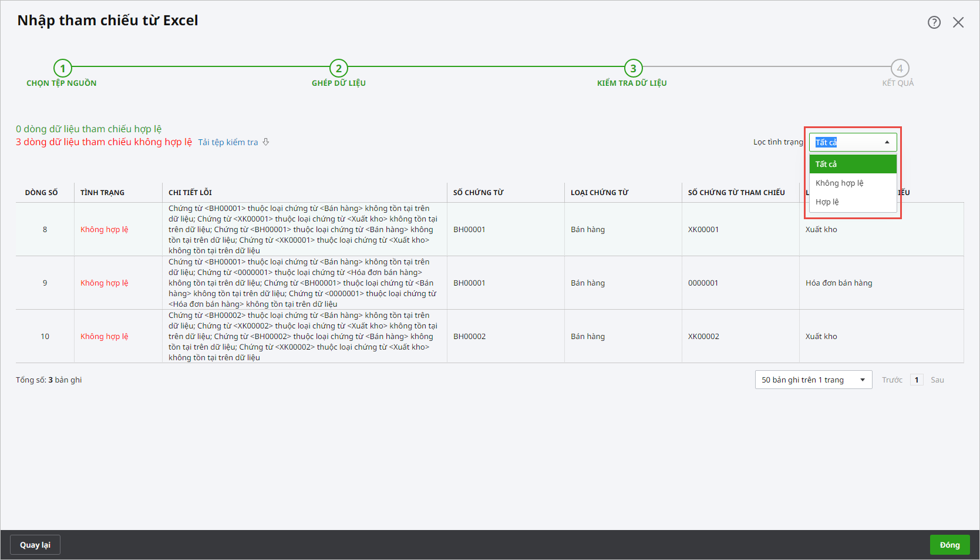Click step 3 circle Kiểm tra dữ liệu

tap(633, 68)
